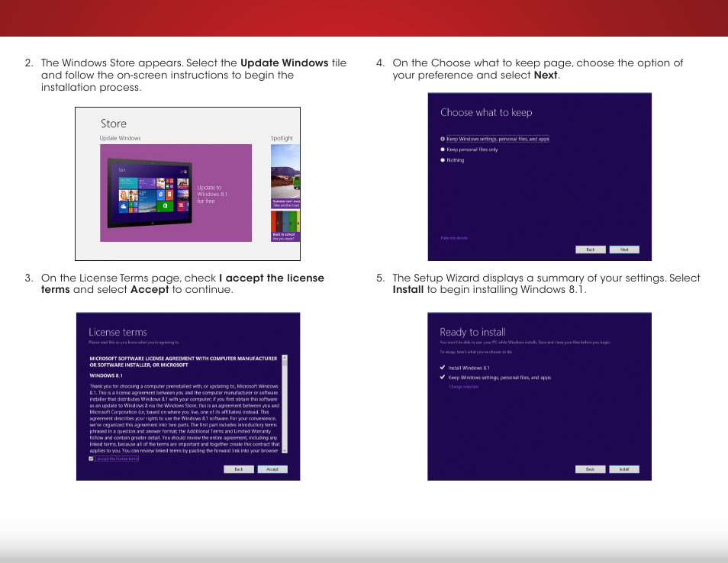
Task: Click the Spotlight section label
Action: [x=282, y=138]
